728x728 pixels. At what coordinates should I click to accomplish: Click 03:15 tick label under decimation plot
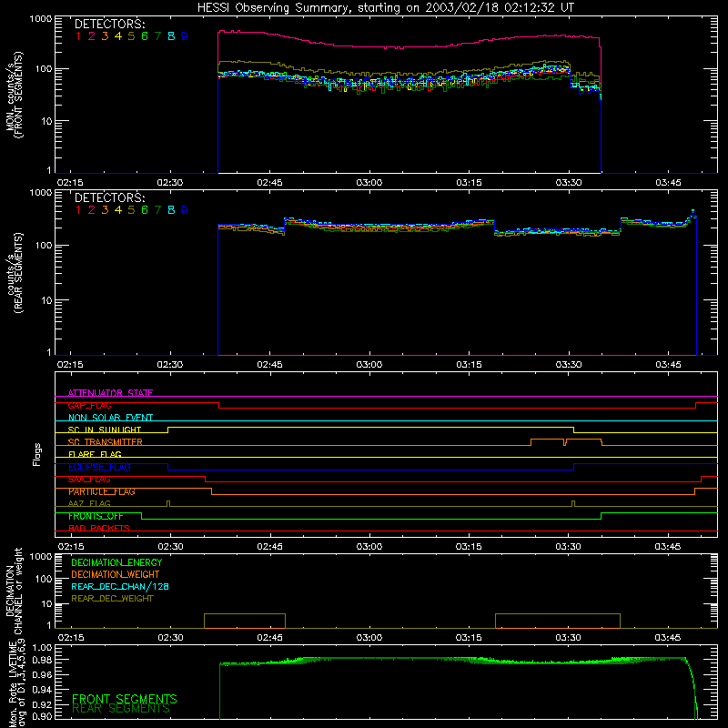pyautogui.click(x=469, y=638)
